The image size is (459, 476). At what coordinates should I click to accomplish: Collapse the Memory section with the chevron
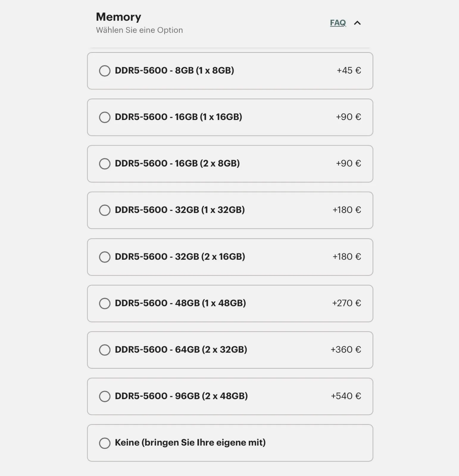point(357,23)
